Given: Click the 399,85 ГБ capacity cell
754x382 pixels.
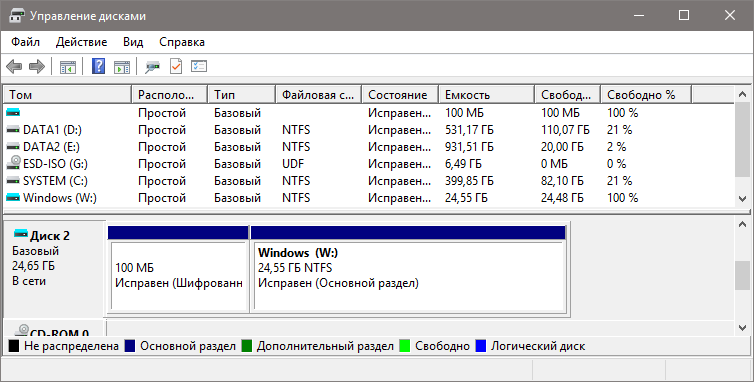Looking at the screenshot, I should pyautogui.click(x=469, y=181).
